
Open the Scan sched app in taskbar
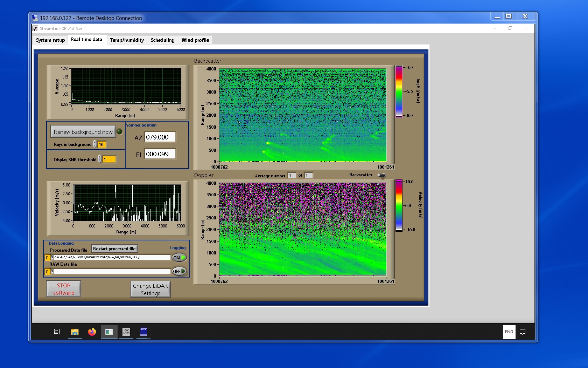pyautogui.click(x=126, y=332)
